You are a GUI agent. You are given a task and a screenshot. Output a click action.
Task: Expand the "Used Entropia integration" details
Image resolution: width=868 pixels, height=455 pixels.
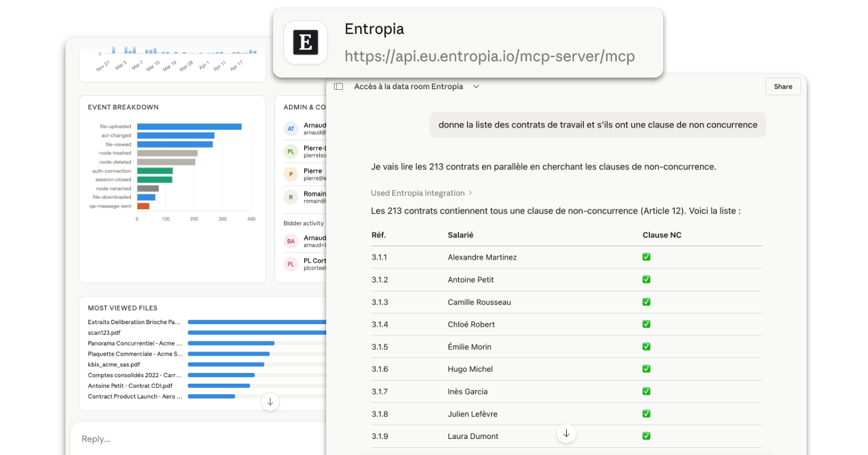pyautogui.click(x=421, y=193)
